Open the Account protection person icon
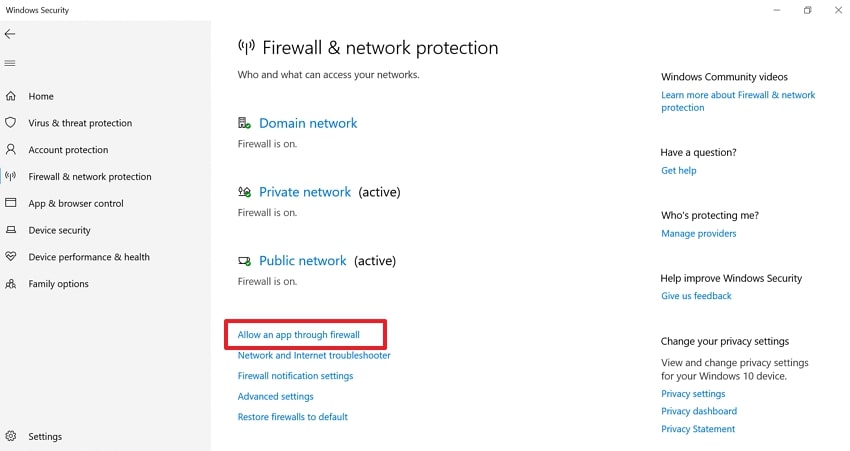850x451 pixels. (x=11, y=150)
